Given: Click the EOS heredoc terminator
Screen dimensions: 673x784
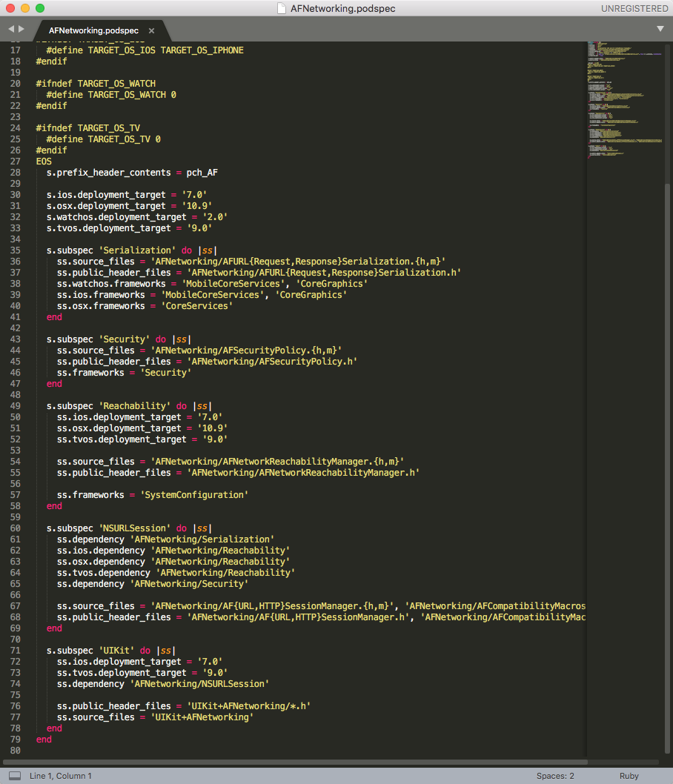Looking at the screenshot, I should (x=44, y=162).
